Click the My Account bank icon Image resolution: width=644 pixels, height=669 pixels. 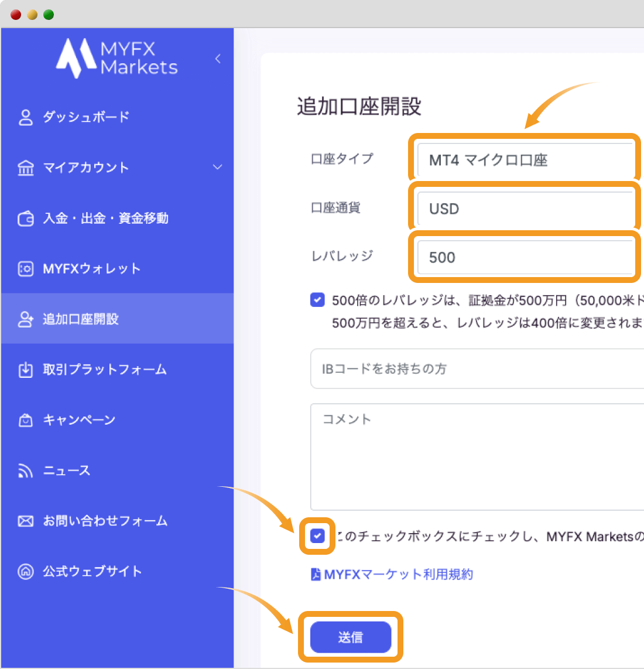pos(26,168)
